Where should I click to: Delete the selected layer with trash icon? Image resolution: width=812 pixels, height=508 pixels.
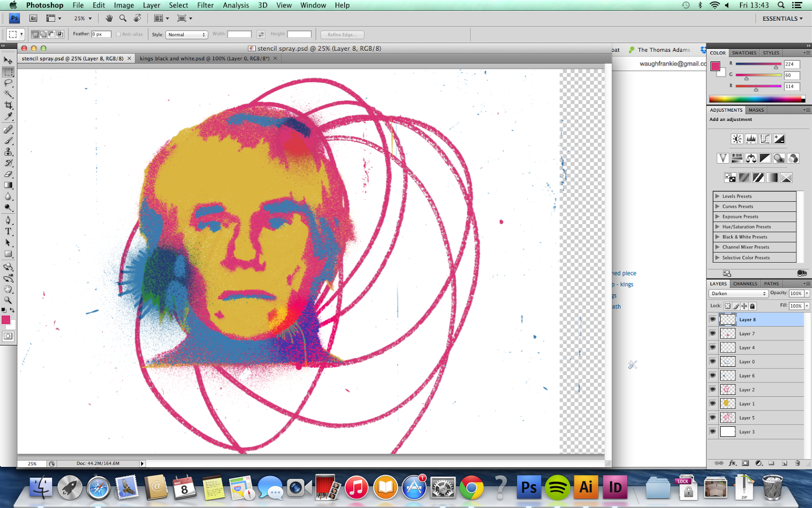797,463
